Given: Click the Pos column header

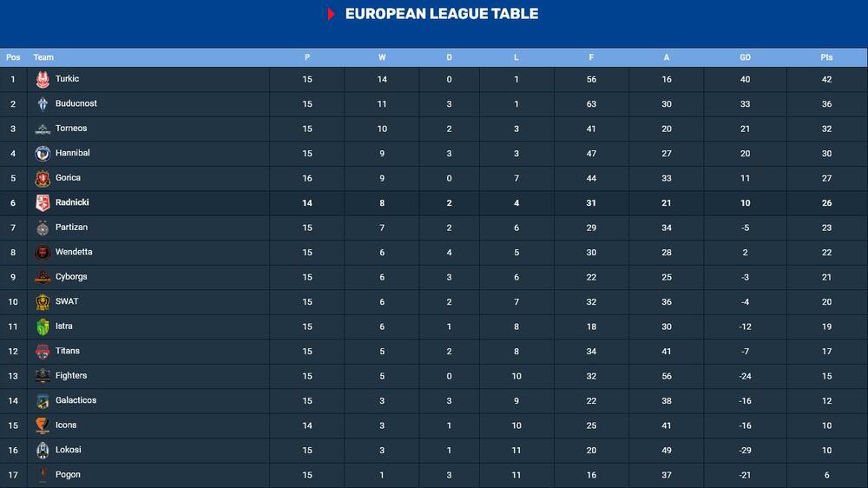Looking at the screenshot, I should tap(13, 57).
